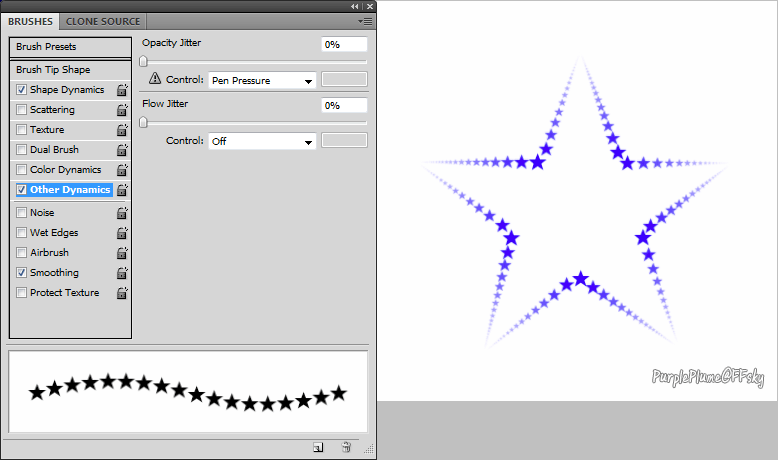Select the Color Dynamics settings label

65,170
